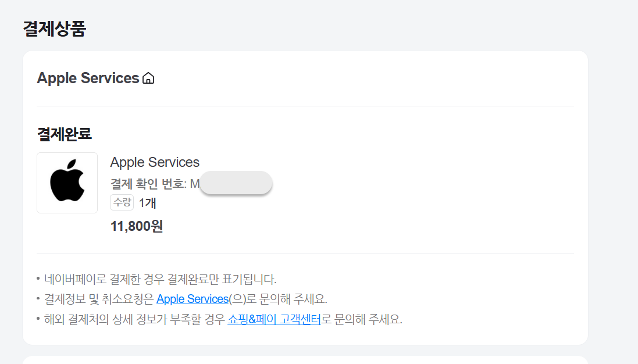638x364 pixels.
Task: Click the 해외 결제처의 상세 정보 notice text
Action: coord(134,319)
